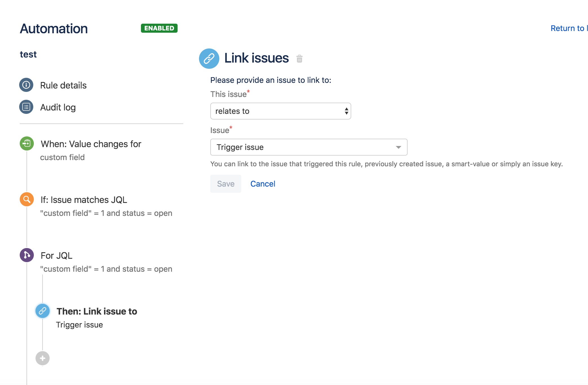This screenshot has height=385, width=588.
Task: Click the Rule details info icon
Action: [26, 85]
